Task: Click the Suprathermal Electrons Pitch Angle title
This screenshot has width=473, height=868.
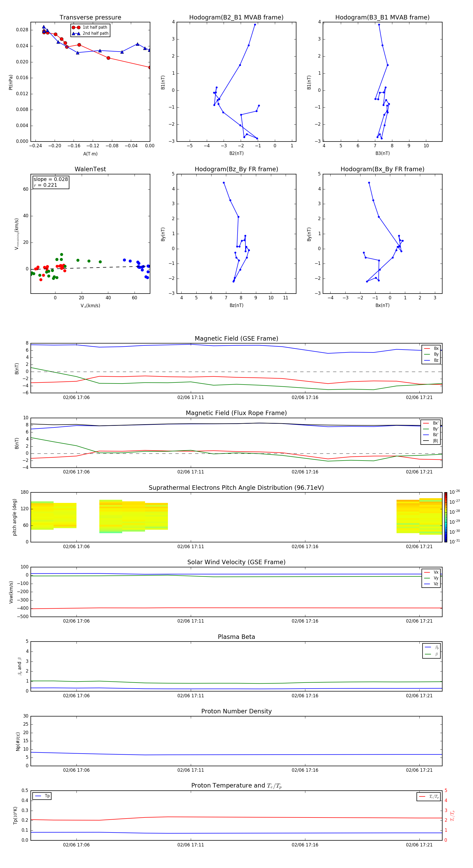Action: 236,488
